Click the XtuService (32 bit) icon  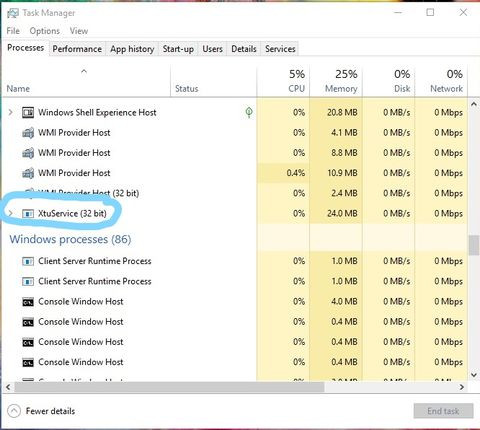28,214
